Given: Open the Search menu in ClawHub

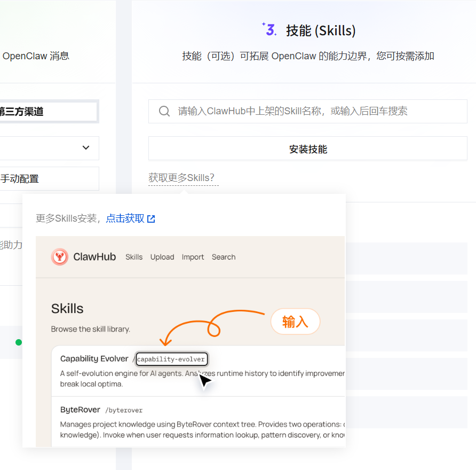Looking at the screenshot, I should point(224,257).
